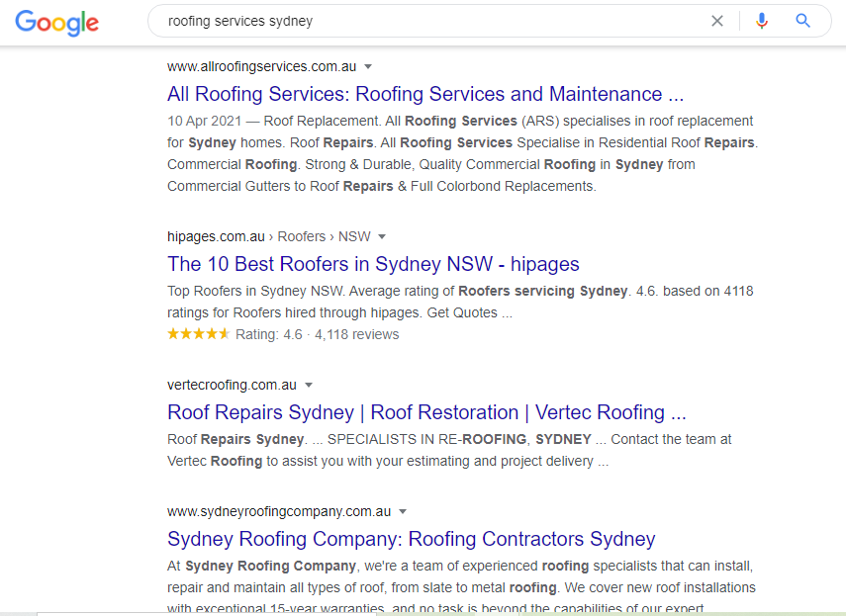The height and width of the screenshot is (616, 846).
Task: Click the Google logo
Action: 56,23
